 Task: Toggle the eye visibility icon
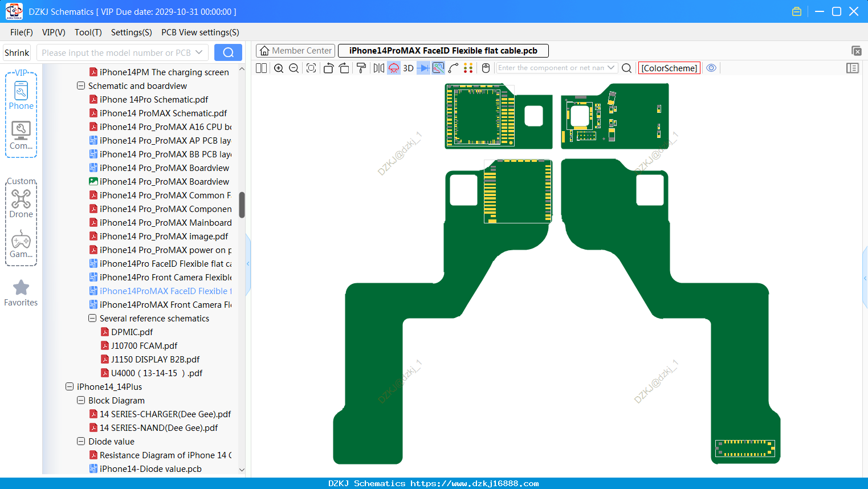[x=711, y=68]
